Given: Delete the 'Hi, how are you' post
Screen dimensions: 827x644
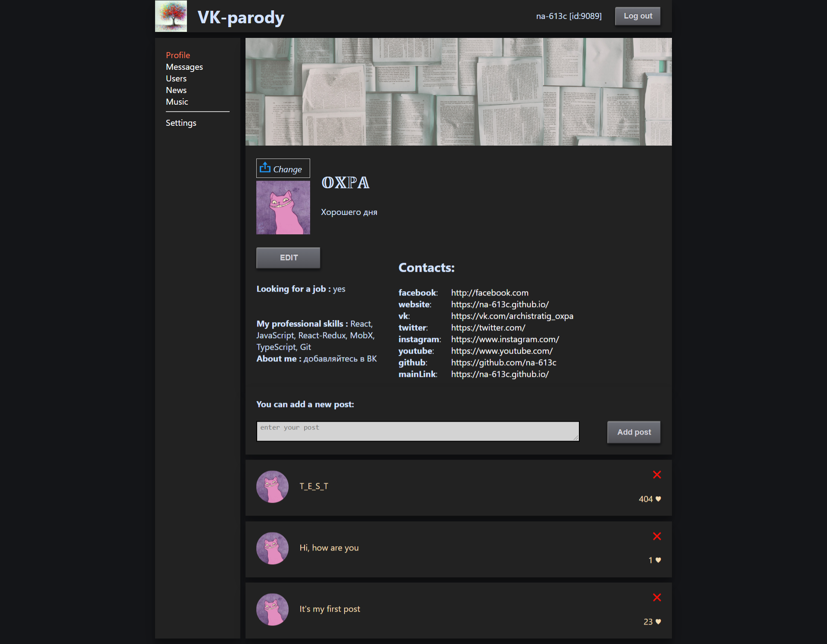Looking at the screenshot, I should [656, 536].
